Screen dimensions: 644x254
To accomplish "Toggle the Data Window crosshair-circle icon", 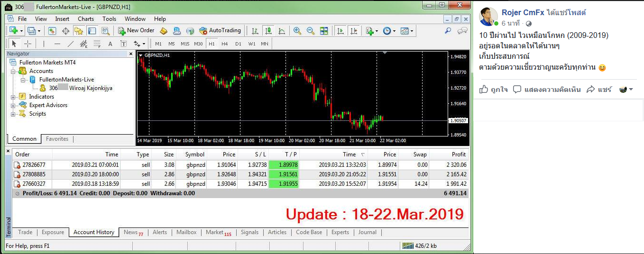I will click(65, 31).
